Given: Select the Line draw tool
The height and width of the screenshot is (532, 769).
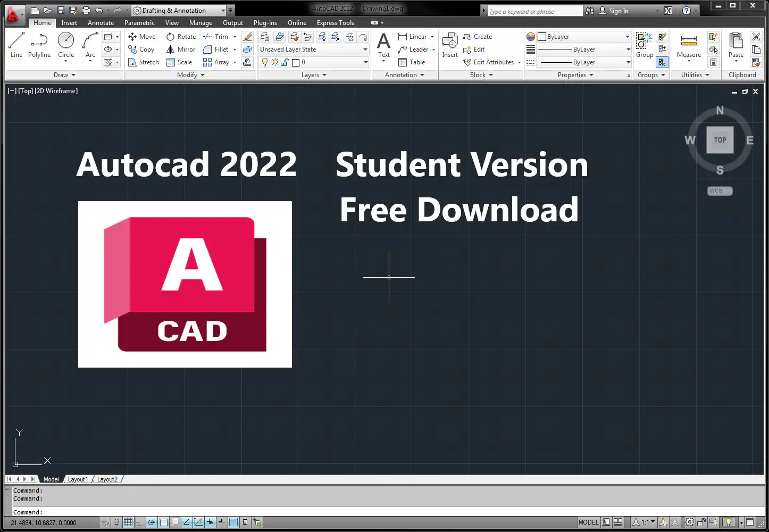Looking at the screenshot, I should pos(16,45).
